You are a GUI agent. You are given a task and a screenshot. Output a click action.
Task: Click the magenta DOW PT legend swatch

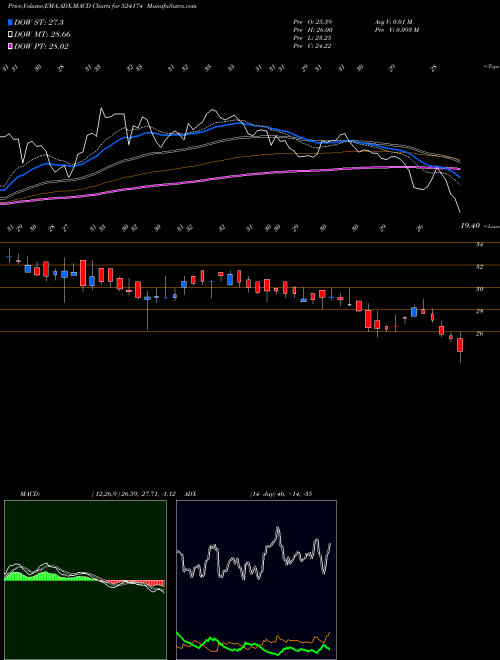tap(11, 46)
